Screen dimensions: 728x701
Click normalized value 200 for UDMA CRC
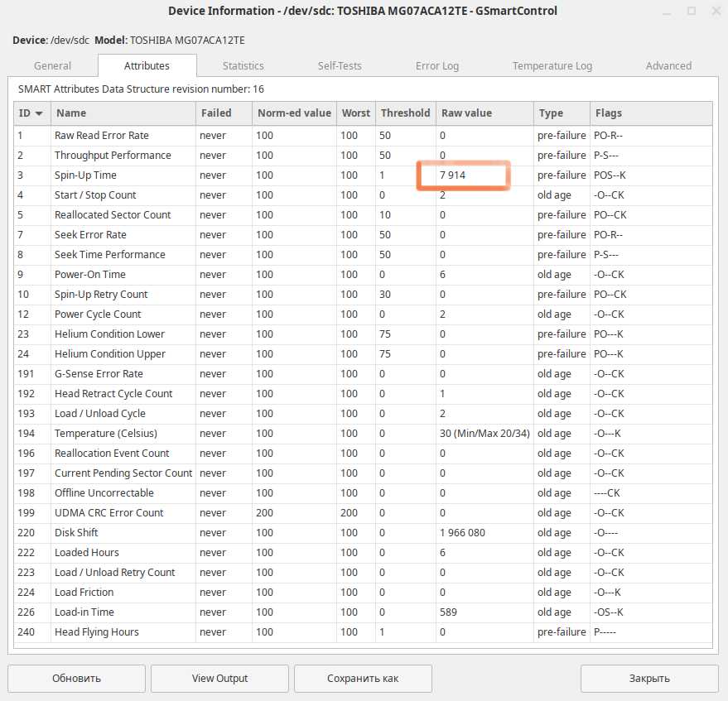[265, 512]
